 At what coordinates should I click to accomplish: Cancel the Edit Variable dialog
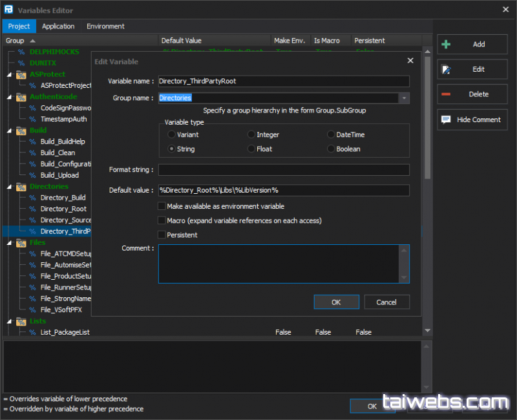click(x=386, y=302)
